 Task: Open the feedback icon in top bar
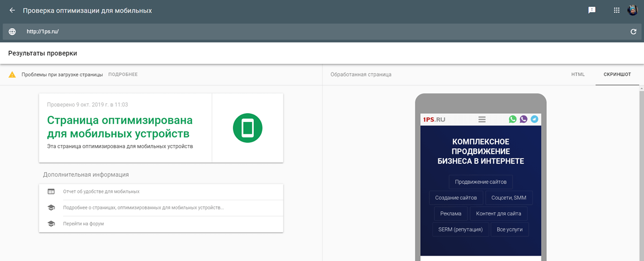pyautogui.click(x=592, y=10)
